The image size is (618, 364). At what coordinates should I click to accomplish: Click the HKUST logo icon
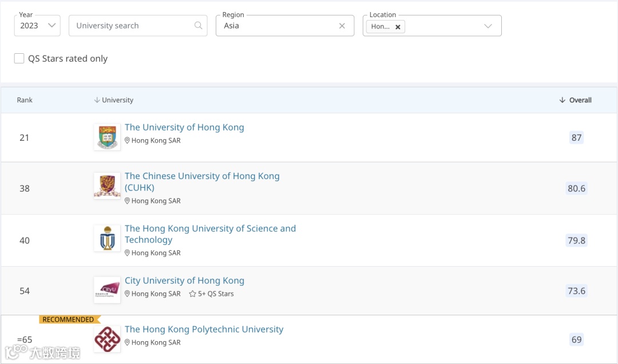pos(107,238)
